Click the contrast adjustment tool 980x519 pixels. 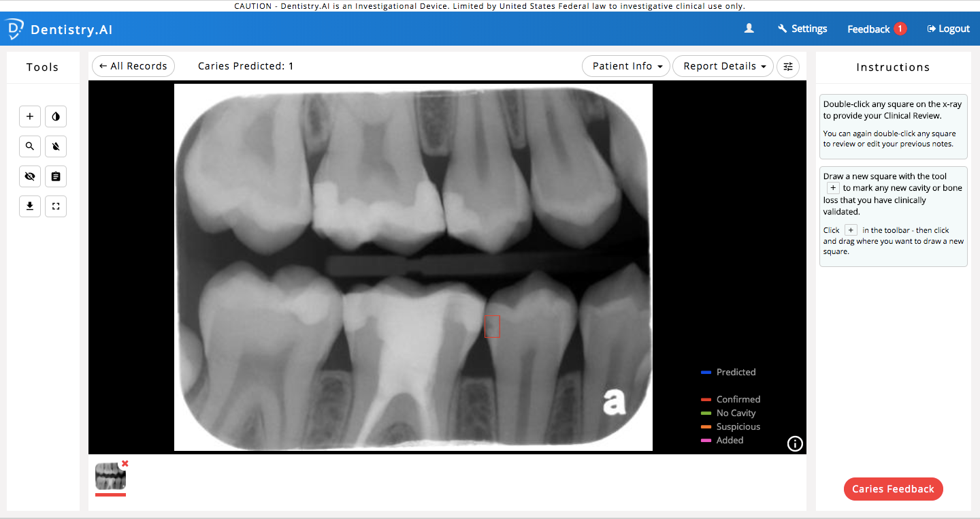[55, 116]
